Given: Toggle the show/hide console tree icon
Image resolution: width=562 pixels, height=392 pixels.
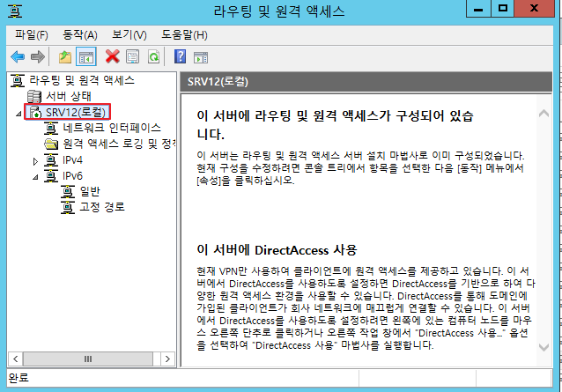Looking at the screenshot, I should tap(86, 56).
